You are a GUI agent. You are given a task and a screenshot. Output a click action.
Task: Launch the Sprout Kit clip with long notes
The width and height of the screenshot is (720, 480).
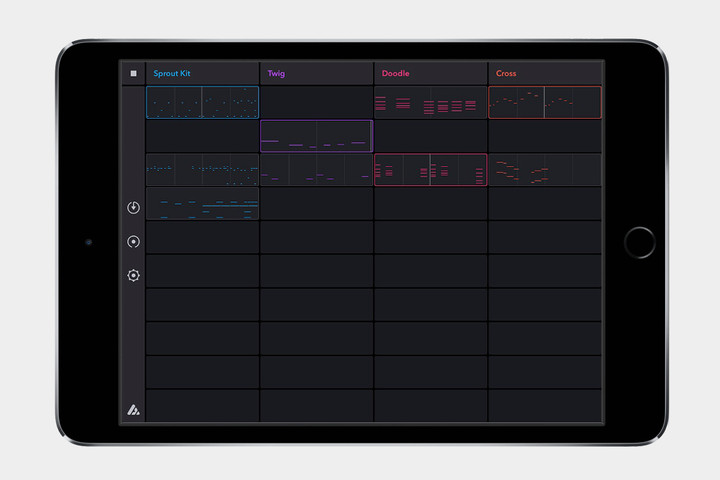click(202, 203)
